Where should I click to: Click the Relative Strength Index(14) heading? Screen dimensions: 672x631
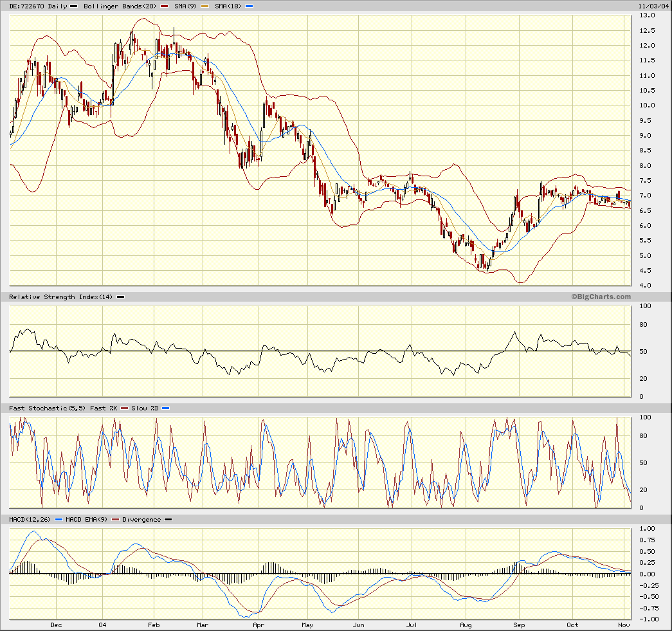[x=60, y=297]
